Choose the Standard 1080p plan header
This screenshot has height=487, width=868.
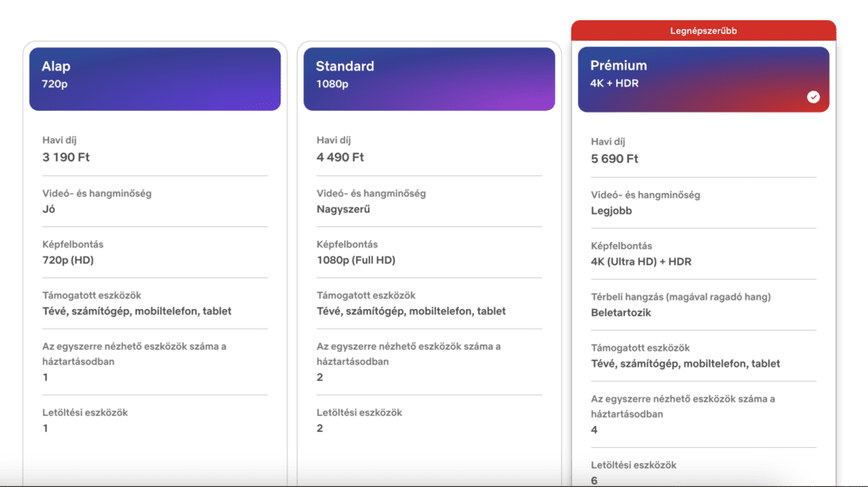429,79
